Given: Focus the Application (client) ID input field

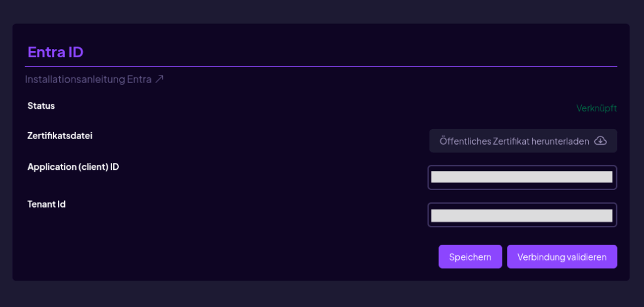Looking at the screenshot, I should pyautogui.click(x=522, y=177).
